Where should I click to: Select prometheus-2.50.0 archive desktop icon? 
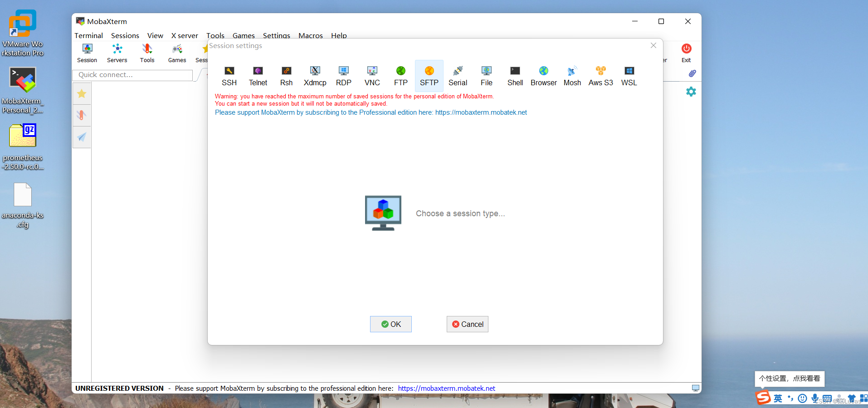tap(23, 147)
